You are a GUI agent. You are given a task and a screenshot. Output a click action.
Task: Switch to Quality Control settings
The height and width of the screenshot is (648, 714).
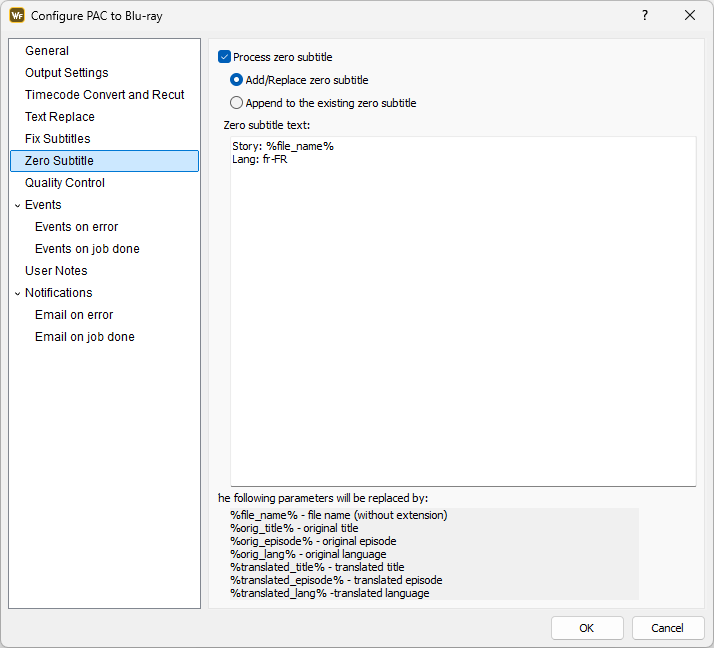[x=65, y=183]
